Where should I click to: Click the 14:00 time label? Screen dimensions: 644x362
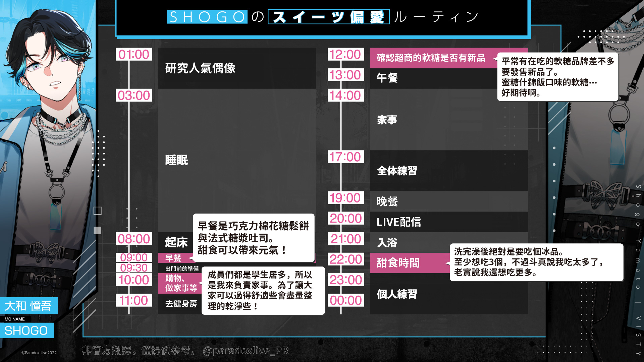346,95
